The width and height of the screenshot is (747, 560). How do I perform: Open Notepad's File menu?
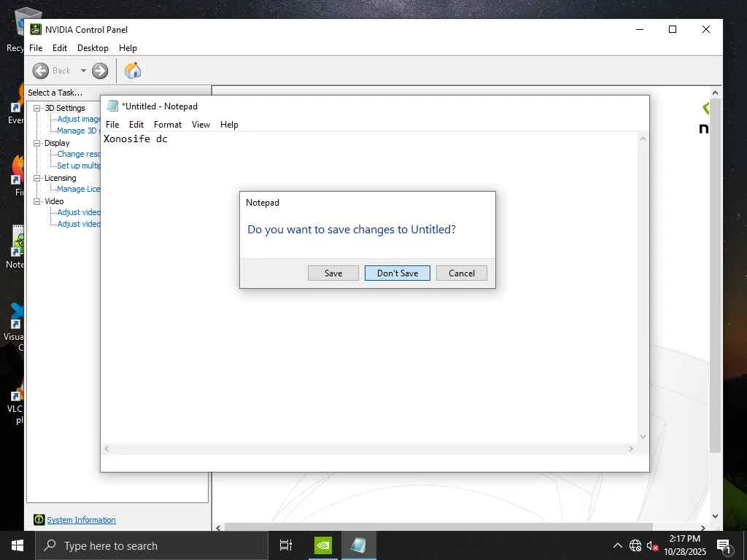[112, 125]
